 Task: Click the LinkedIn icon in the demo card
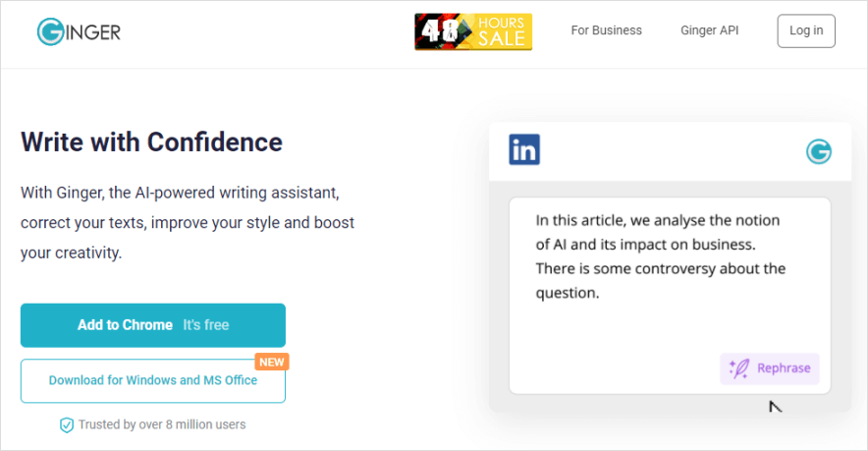524,149
